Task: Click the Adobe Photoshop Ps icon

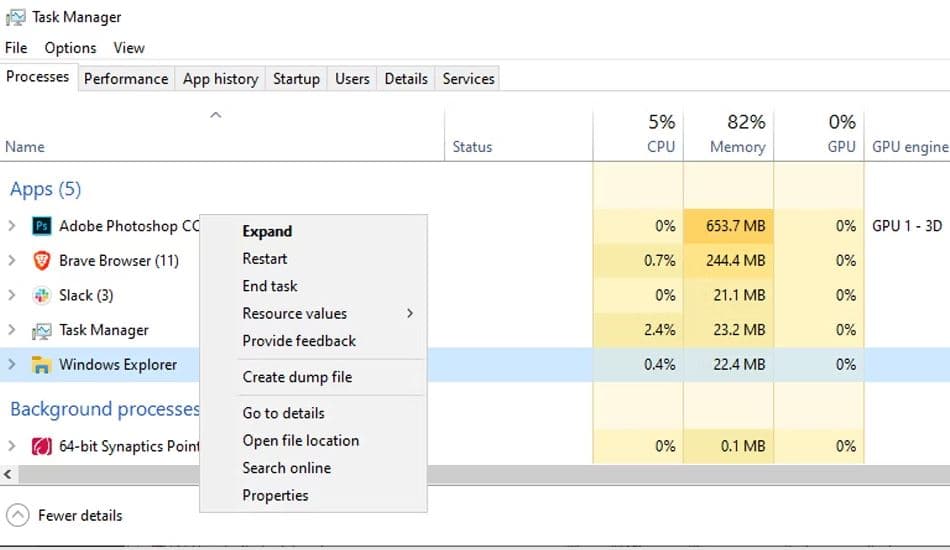Action: 41,226
